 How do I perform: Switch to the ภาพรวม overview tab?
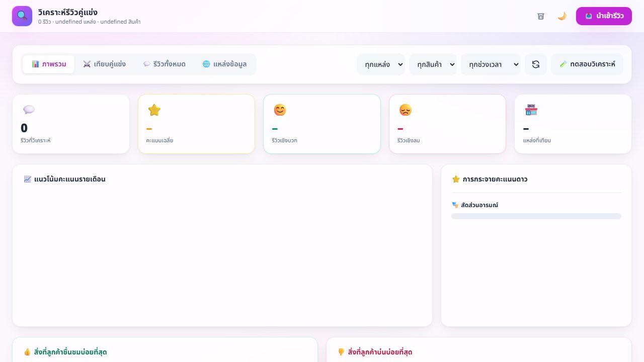[49, 64]
